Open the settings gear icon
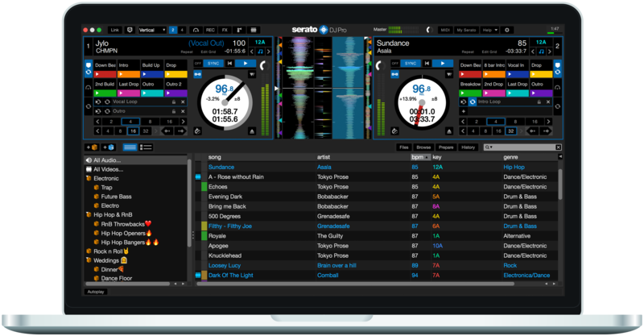644x336 pixels. [x=507, y=30]
